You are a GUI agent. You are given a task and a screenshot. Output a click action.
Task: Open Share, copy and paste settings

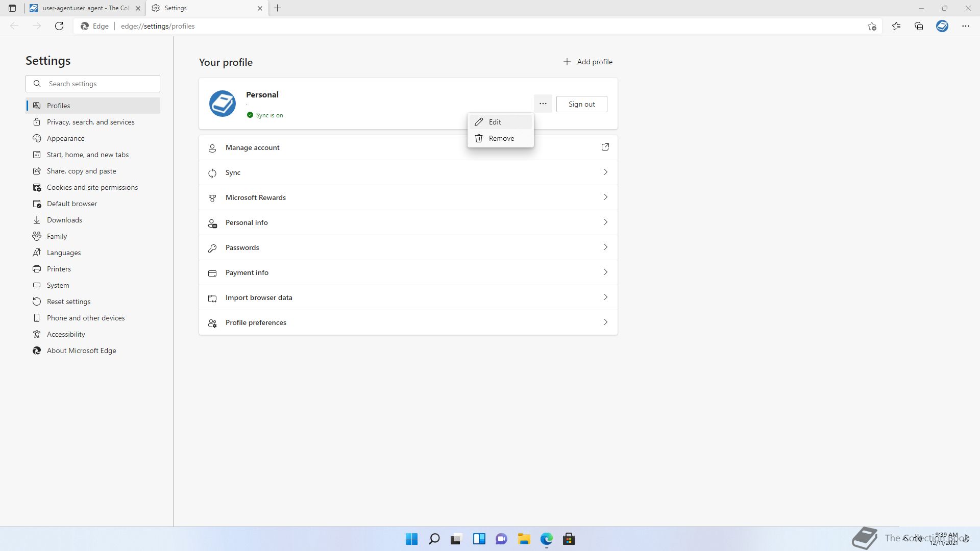click(93, 171)
